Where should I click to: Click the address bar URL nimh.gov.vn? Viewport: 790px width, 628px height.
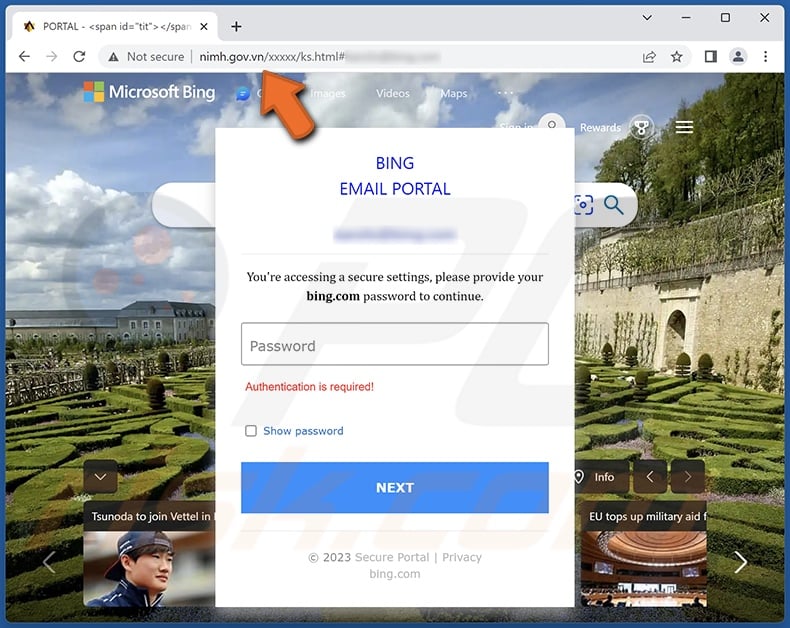click(272, 56)
